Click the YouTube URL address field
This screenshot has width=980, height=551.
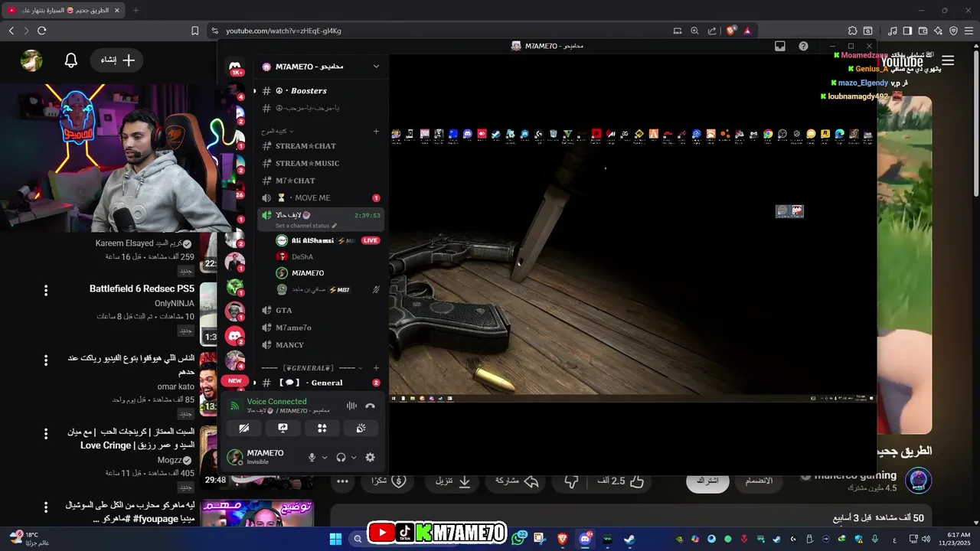click(x=283, y=31)
